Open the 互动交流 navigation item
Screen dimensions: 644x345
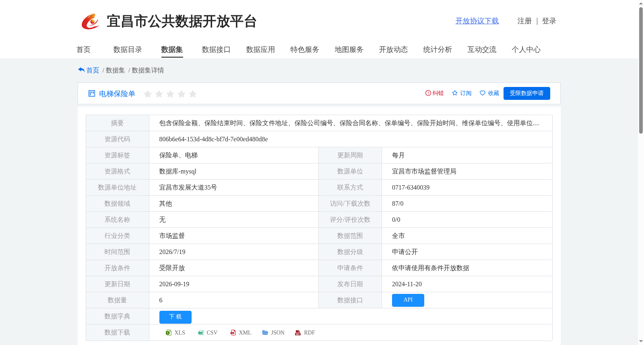click(482, 50)
